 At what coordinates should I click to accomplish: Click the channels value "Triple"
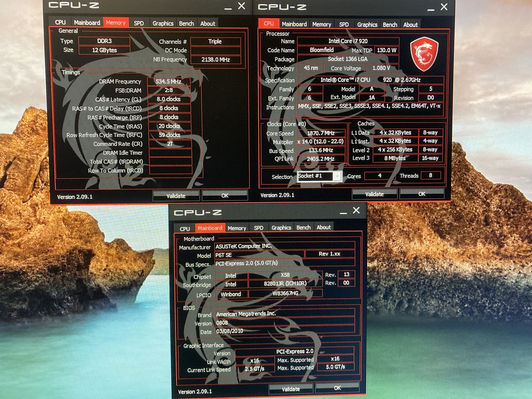(x=215, y=41)
